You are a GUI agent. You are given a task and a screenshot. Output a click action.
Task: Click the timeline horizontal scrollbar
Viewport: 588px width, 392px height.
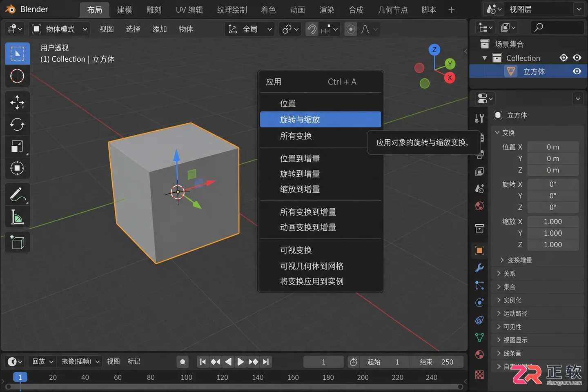[235, 386]
